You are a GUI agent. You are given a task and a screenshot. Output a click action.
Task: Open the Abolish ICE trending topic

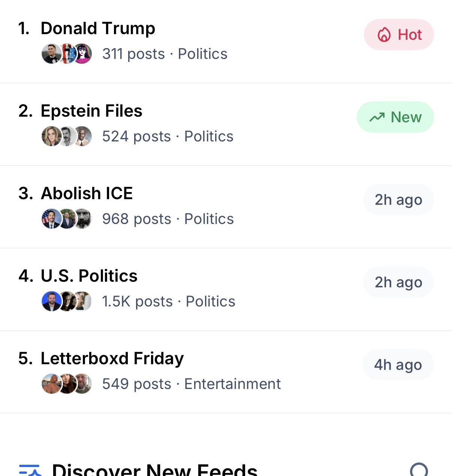tap(87, 194)
